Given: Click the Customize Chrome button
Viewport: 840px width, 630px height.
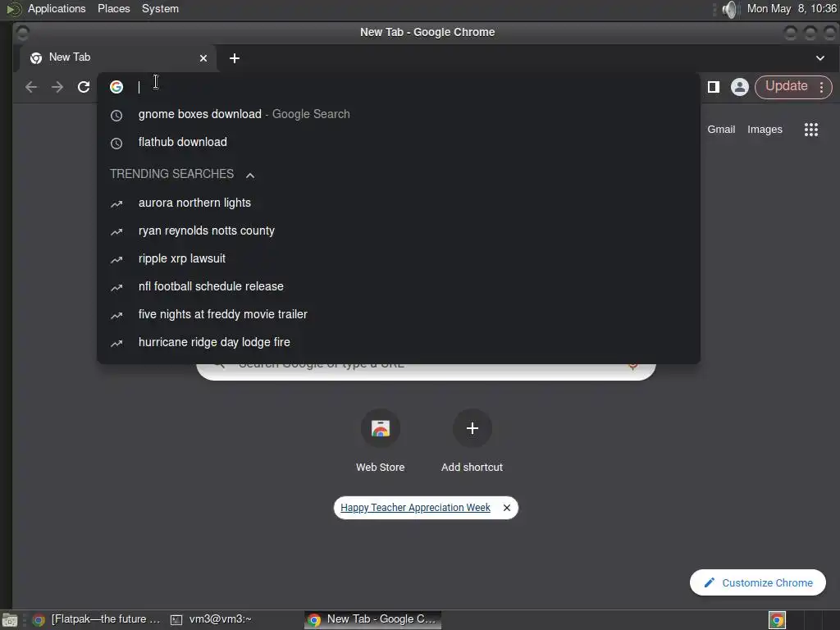Looking at the screenshot, I should (x=757, y=582).
